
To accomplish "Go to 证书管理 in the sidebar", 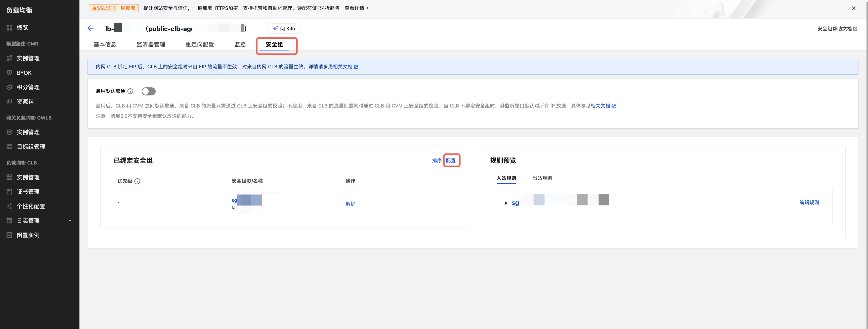I will click(x=28, y=192).
